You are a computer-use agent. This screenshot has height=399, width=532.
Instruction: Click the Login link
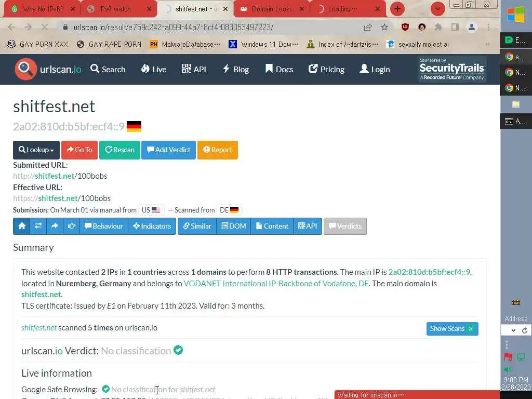375,69
